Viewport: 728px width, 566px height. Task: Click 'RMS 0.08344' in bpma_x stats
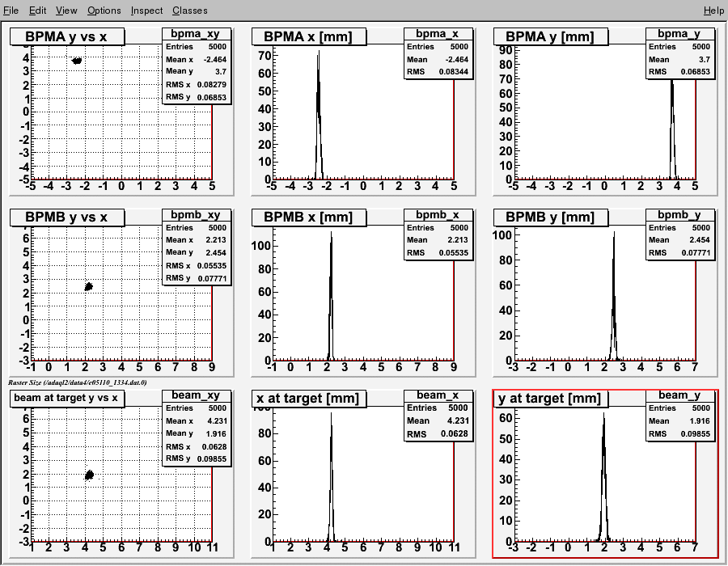tap(438, 72)
